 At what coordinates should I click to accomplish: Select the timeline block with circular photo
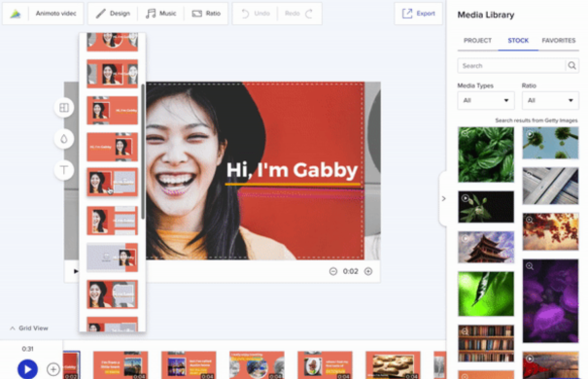point(257,365)
